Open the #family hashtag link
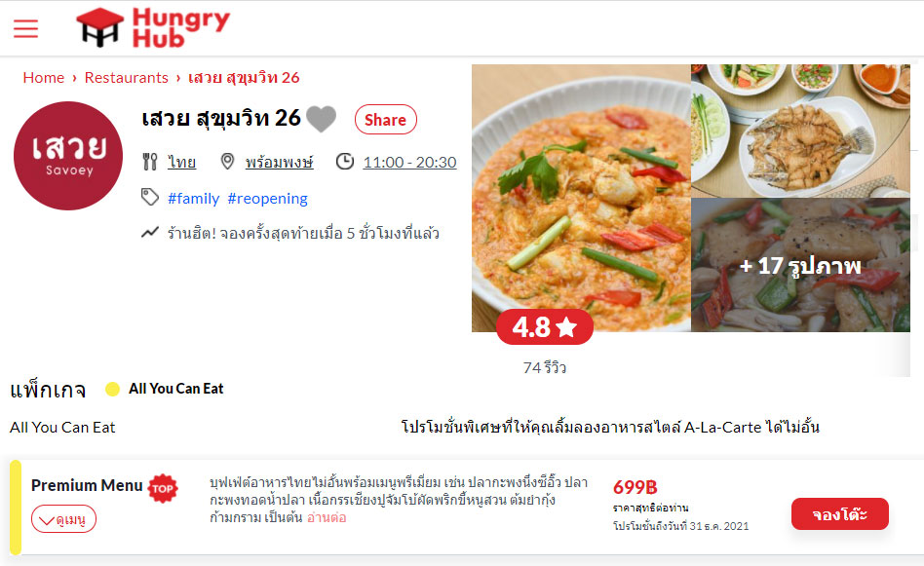This screenshot has width=924, height=566. (193, 199)
